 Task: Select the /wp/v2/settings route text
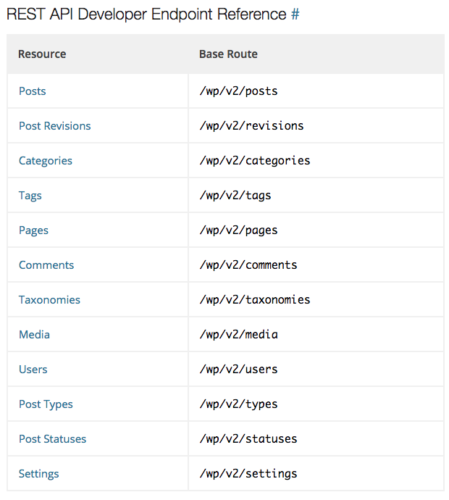[x=248, y=474]
